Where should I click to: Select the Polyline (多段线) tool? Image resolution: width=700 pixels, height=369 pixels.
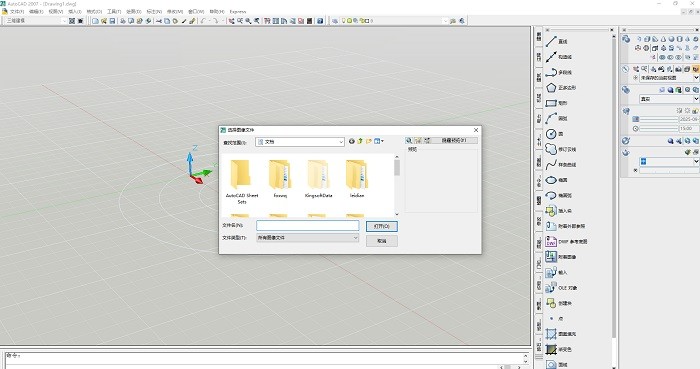[x=558, y=72]
